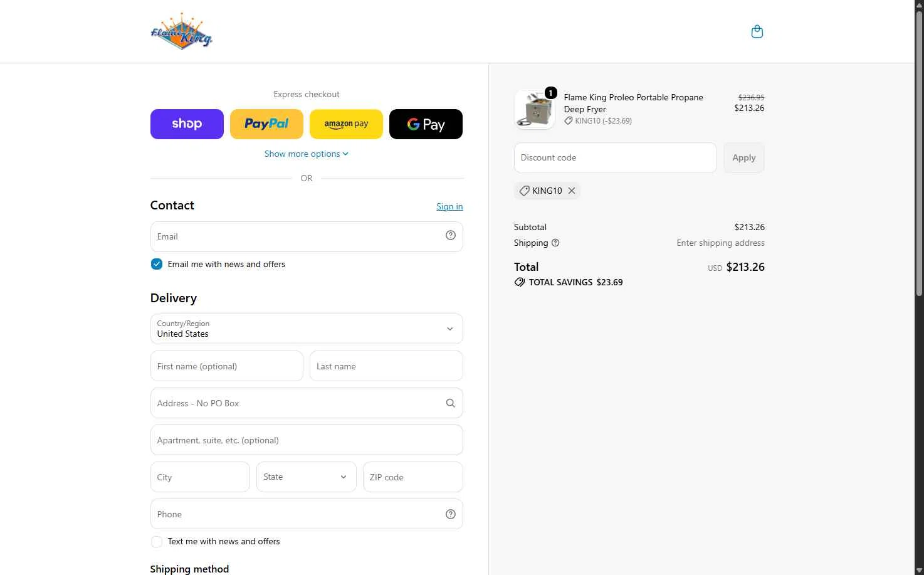Pay with Shop express checkout
The width and height of the screenshot is (924, 575).
[187, 124]
